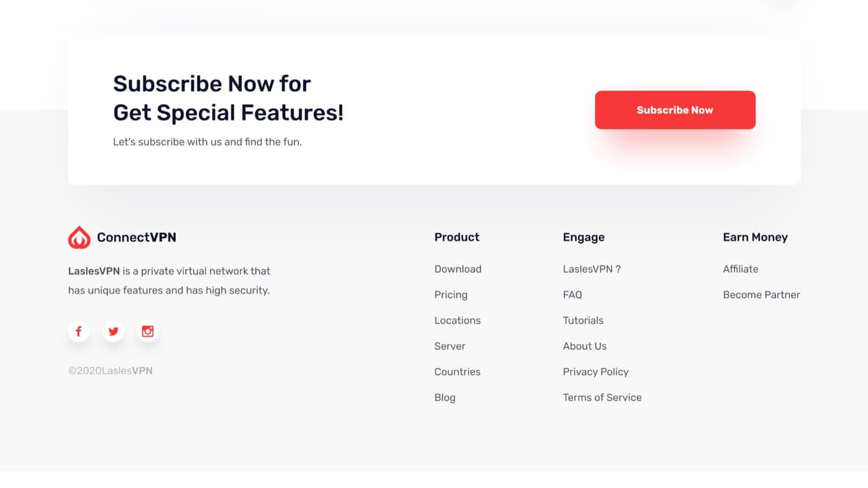Go to the About Us link

point(584,346)
